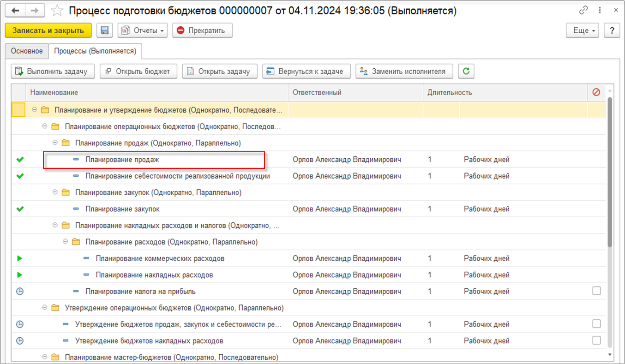The height and width of the screenshot is (364, 625).
Task: Click the floppy disk save icon
Action: tap(104, 30)
